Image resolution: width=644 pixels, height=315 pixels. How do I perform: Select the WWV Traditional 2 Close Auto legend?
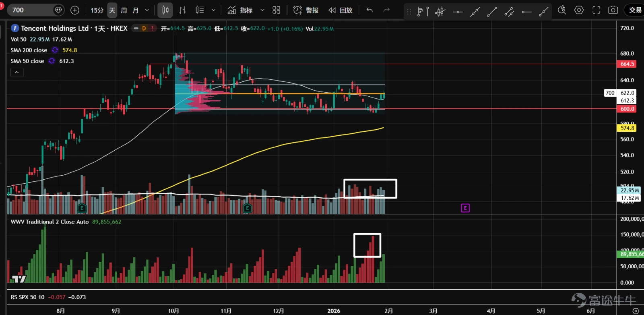point(50,222)
